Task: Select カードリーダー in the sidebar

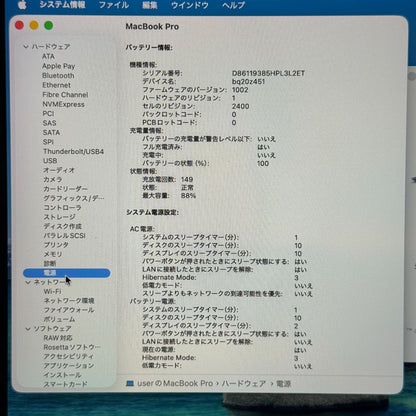Action: (x=65, y=189)
